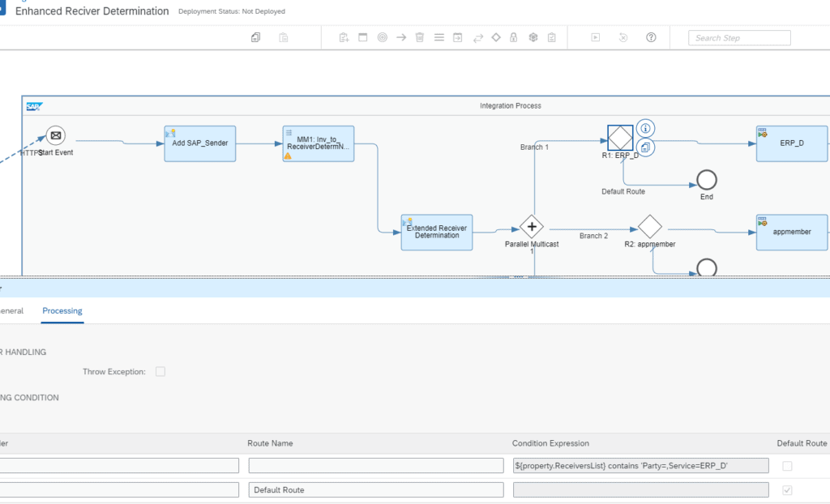
Task: Select the R2: appmember router diamond
Action: point(650,227)
